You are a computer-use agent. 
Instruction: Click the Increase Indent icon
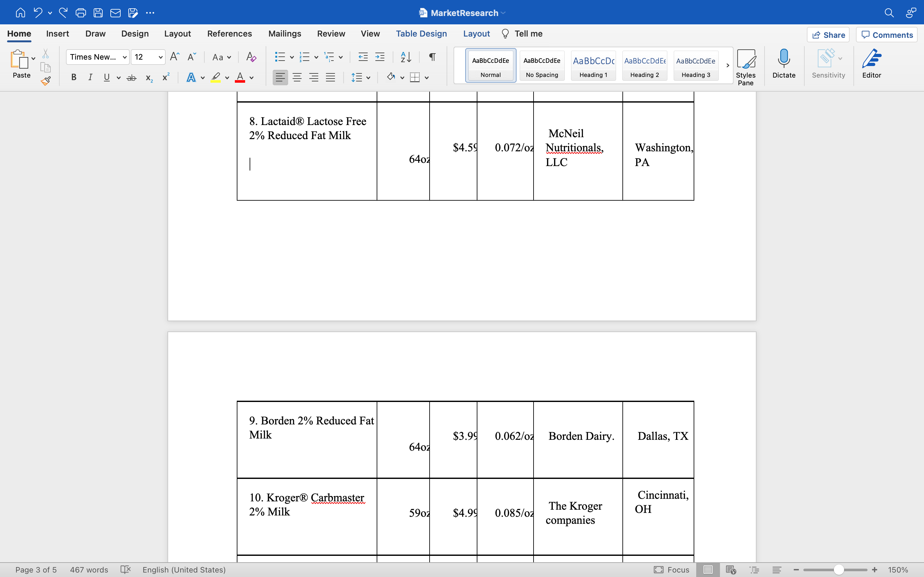pyautogui.click(x=380, y=57)
